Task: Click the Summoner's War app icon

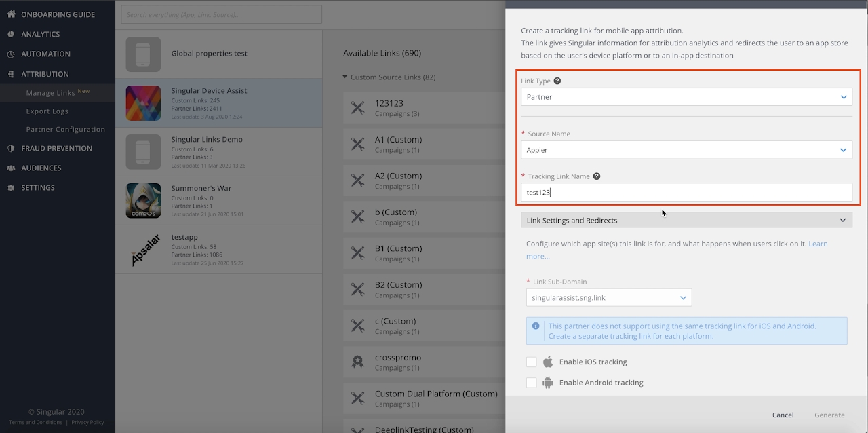Action: [x=143, y=201]
